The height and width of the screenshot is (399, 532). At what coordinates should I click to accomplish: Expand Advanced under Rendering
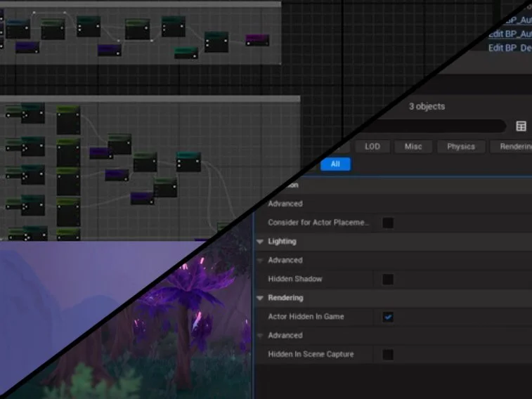point(260,336)
